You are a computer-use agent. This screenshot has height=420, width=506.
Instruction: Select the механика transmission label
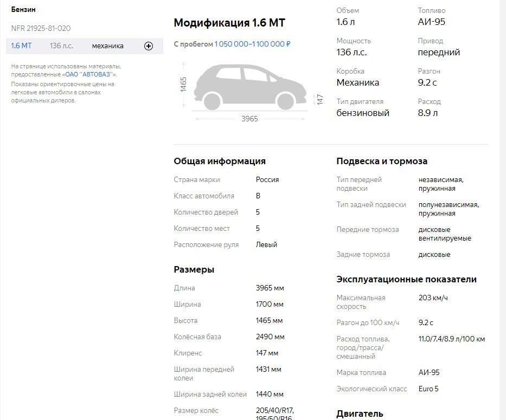point(107,46)
